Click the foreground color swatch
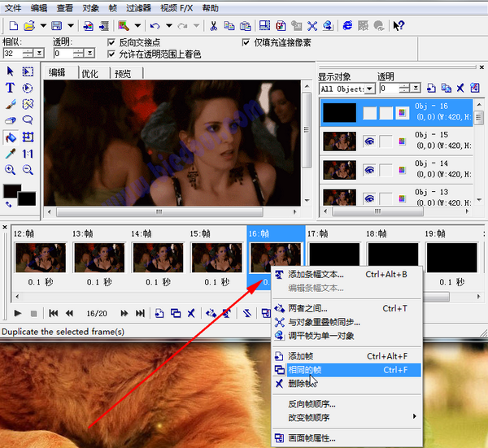 (12, 191)
